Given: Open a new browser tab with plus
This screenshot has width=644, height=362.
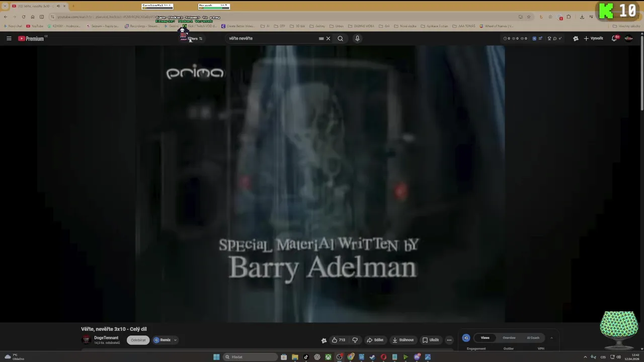Looking at the screenshot, I should [73, 6].
